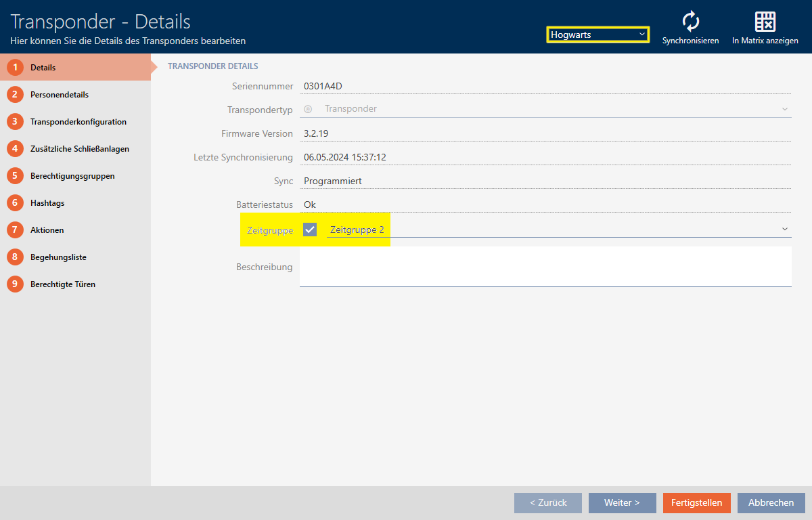The height and width of the screenshot is (520, 812).
Task: Cancel with the Abbrechen button
Action: click(771, 503)
